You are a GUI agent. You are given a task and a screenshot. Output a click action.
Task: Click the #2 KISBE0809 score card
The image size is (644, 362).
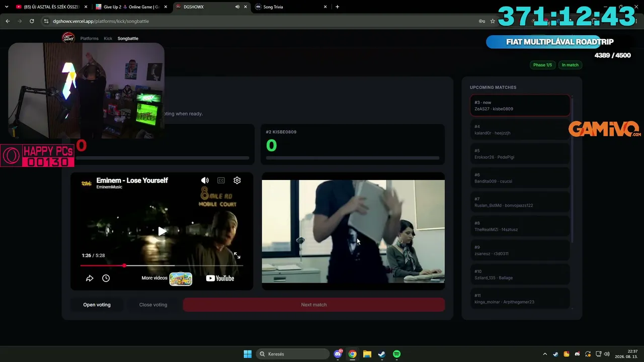[x=353, y=144]
